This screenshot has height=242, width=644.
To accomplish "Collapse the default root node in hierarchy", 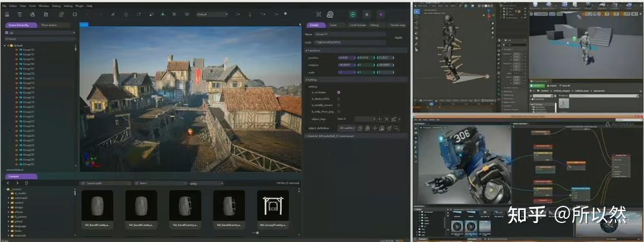I will point(5,45).
